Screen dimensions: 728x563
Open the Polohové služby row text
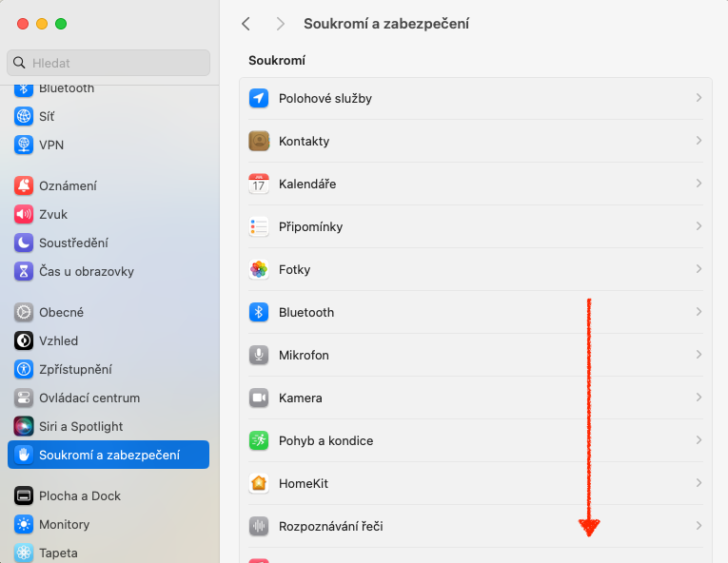tap(325, 98)
